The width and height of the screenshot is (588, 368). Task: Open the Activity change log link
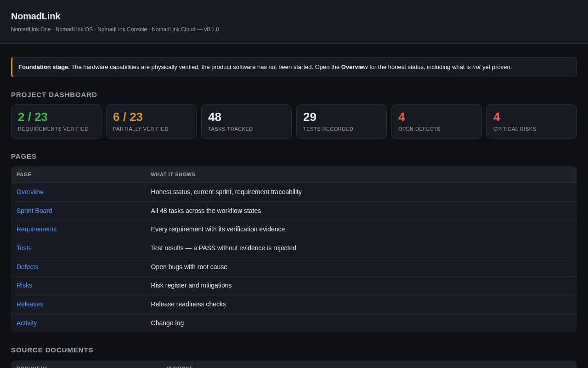coord(27,323)
